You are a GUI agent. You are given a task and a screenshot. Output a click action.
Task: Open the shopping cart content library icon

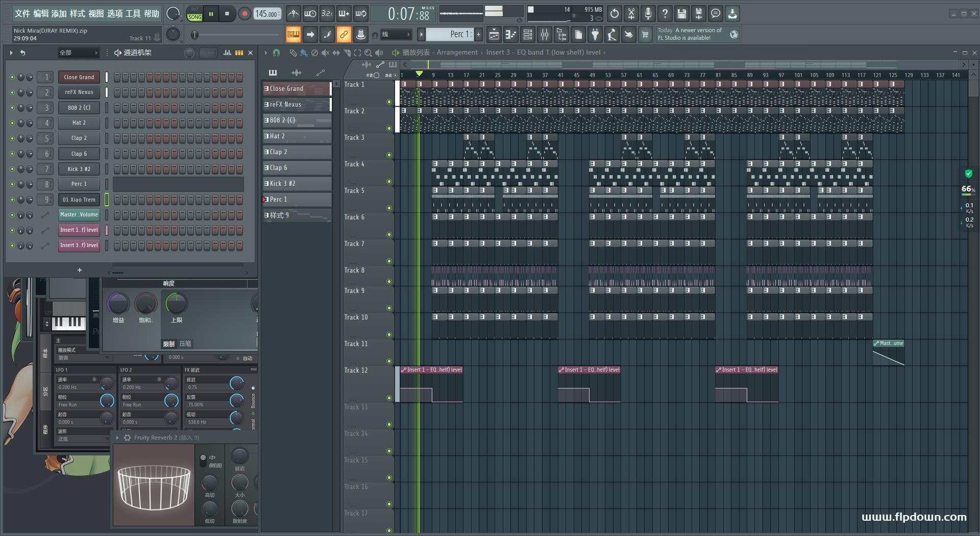pos(645,35)
